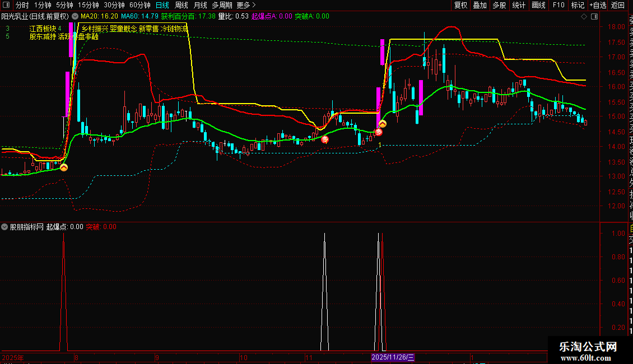Click the 股东减持 tag
633x364 pixels.
(43, 37)
